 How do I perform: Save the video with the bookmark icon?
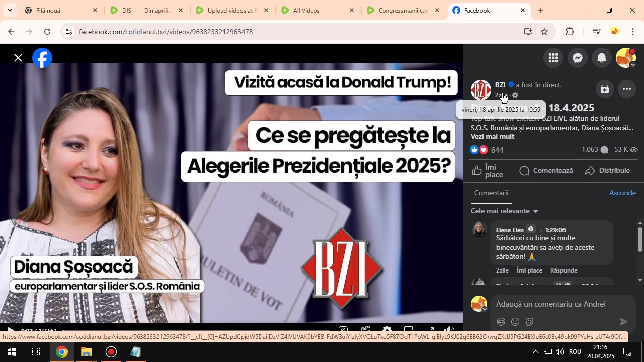[605, 89]
